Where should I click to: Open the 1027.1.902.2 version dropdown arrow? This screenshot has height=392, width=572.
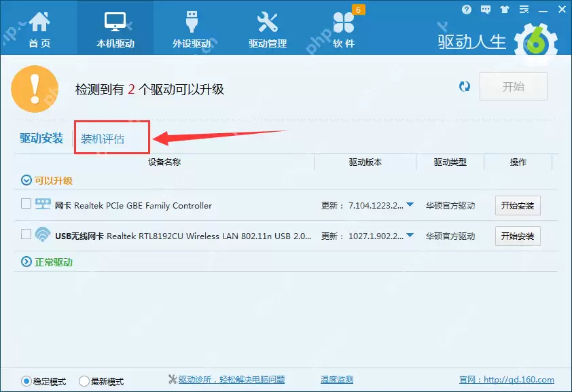pos(410,236)
